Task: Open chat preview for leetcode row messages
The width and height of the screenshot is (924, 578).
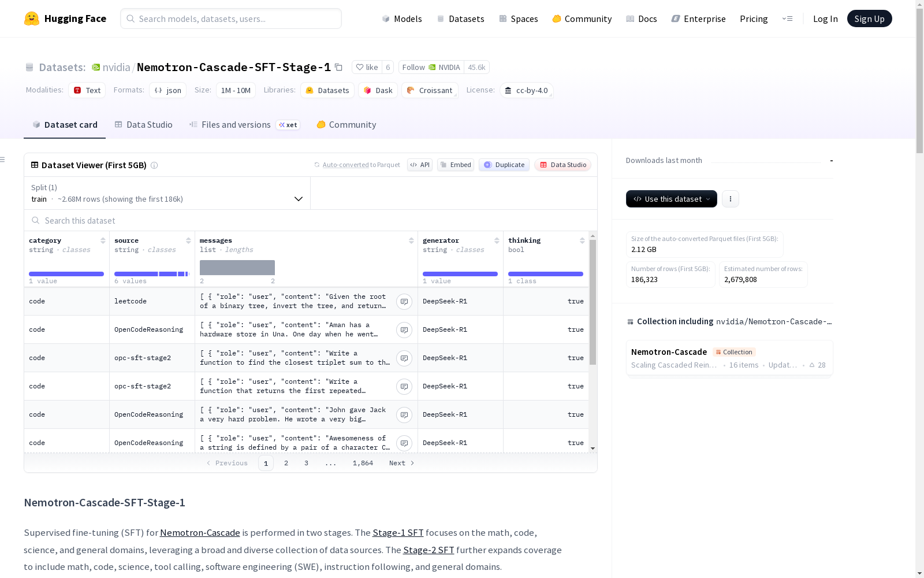Action: coord(404,301)
